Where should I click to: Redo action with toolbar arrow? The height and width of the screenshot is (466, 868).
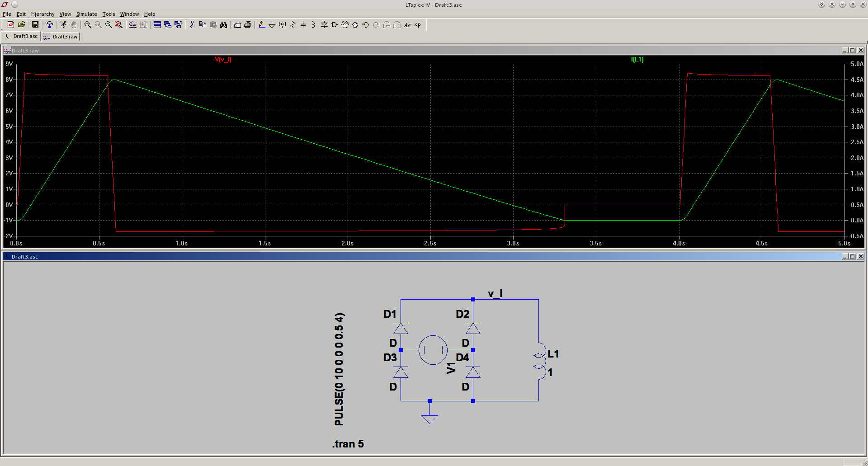point(376,25)
